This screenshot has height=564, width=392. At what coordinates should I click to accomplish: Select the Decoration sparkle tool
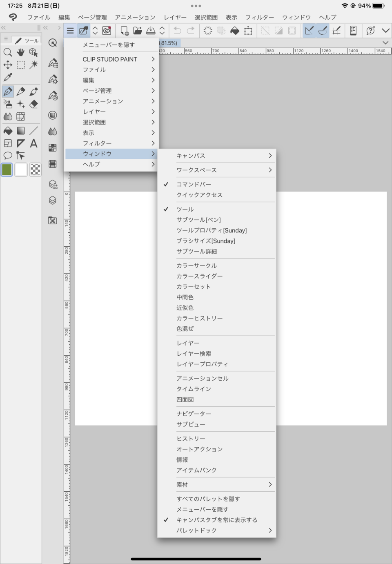[x=21, y=104]
